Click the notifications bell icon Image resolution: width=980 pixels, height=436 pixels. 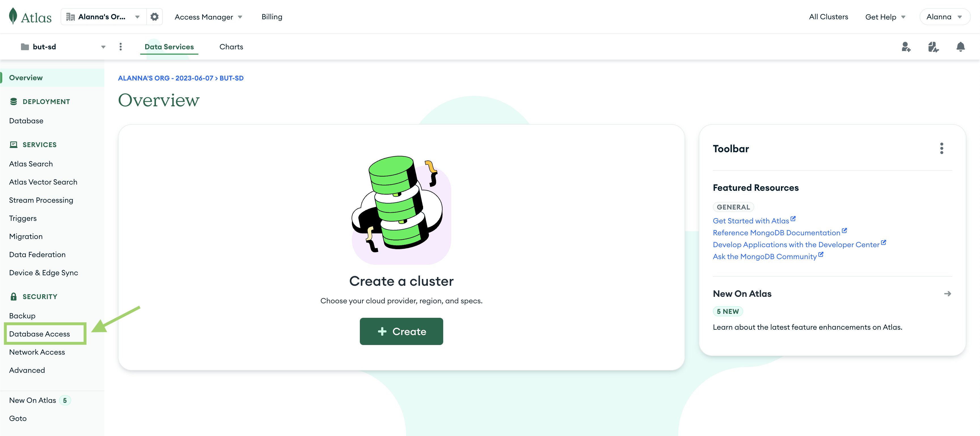[x=960, y=47]
